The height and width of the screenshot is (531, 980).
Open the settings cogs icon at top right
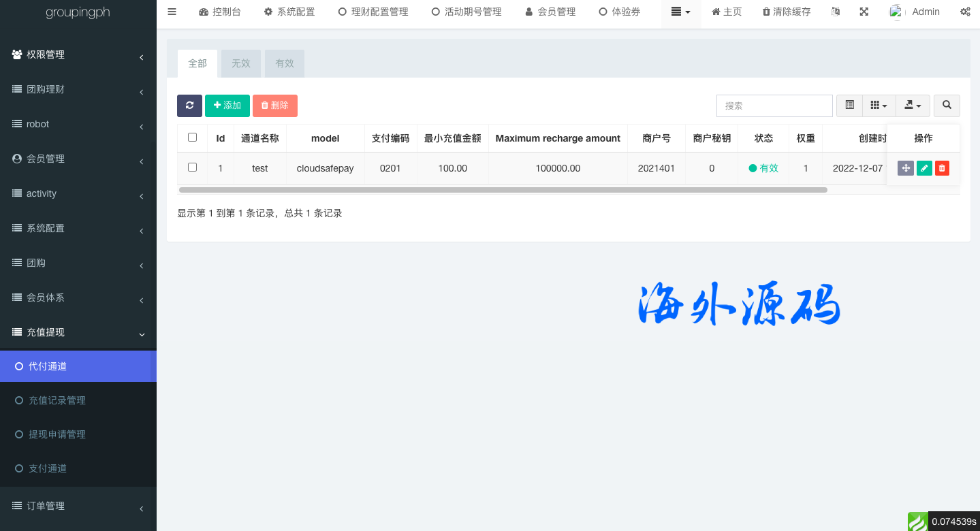click(965, 12)
